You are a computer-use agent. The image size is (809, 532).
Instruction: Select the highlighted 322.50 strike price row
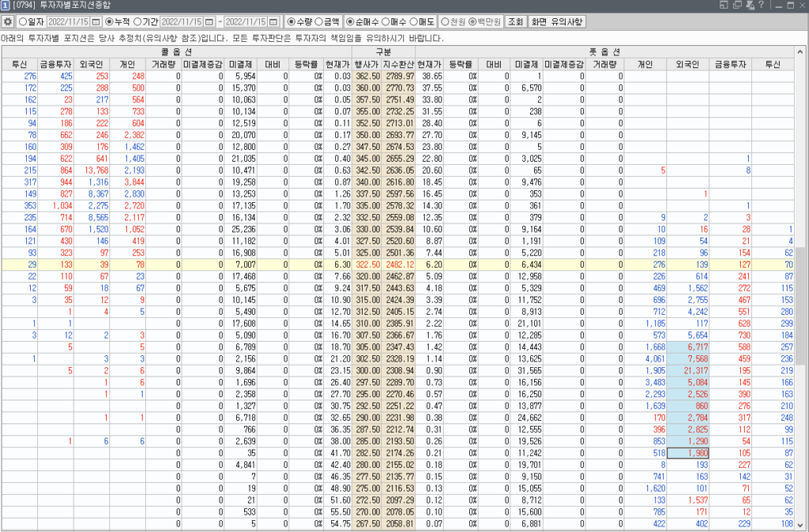pyautogui.click(x=367, y=264)
